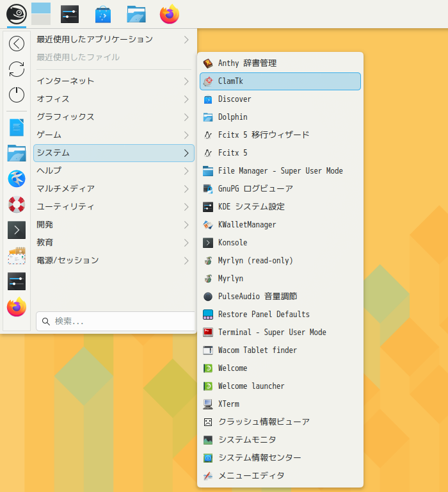Open システムモニタ entry

pos(280,440)
